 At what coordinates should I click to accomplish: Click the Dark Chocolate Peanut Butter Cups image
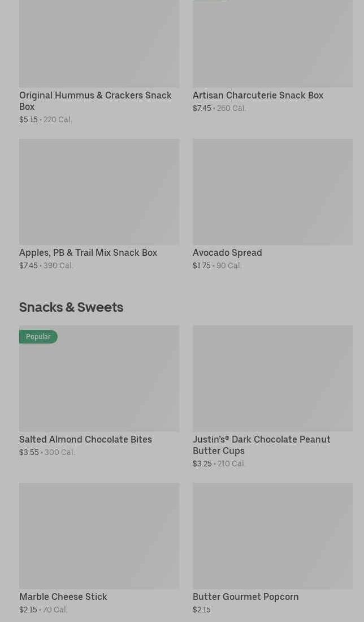point(272,378)
